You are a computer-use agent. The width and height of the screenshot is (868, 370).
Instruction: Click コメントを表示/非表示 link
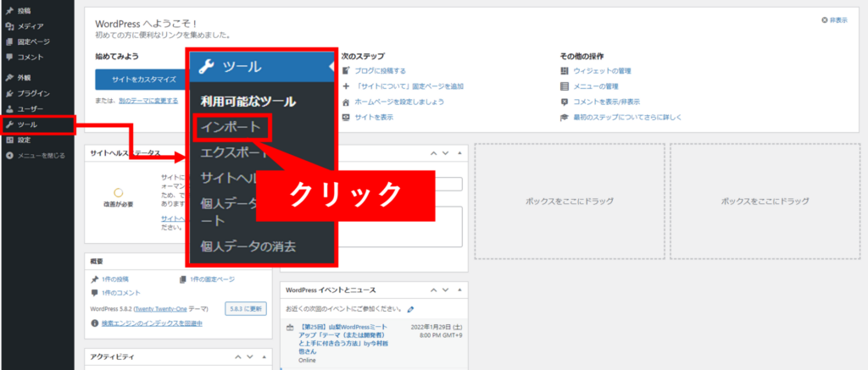pyautogui.click(x=607, y=102)
